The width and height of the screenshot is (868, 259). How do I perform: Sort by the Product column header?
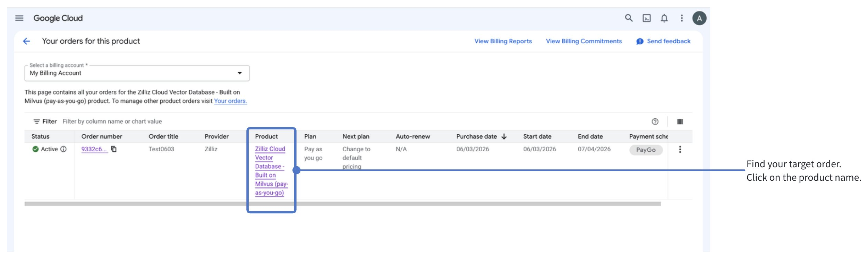tap(266, 136)
